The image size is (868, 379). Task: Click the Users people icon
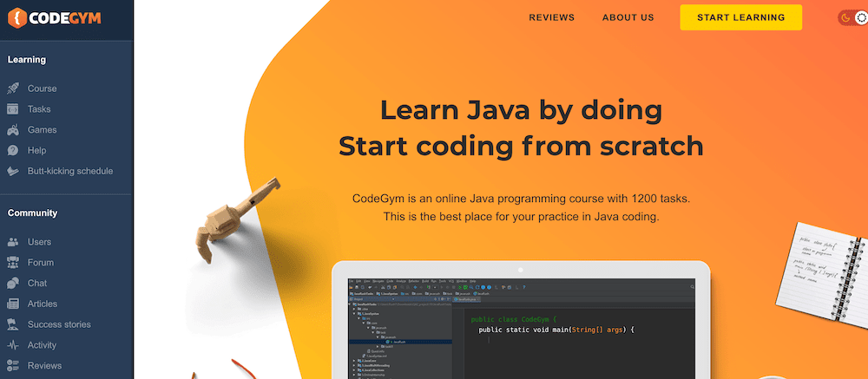coord(13,242)
